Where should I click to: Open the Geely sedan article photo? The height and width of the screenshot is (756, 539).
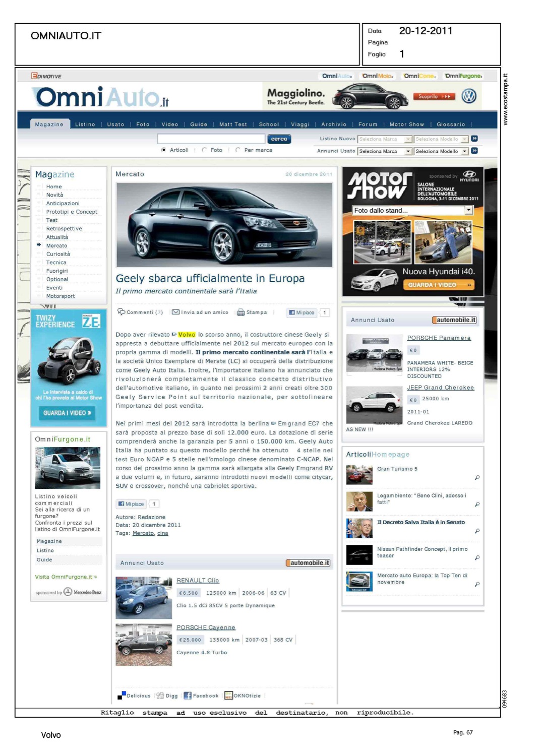(224, 225)
